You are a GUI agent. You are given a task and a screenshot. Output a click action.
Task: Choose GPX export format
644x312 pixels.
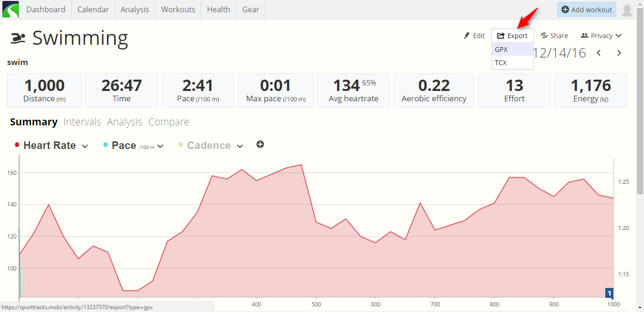click(512, 49)
